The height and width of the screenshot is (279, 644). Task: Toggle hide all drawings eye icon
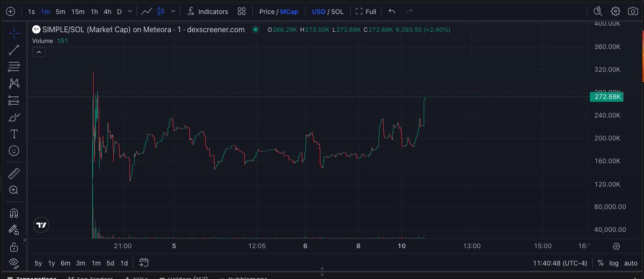tap(14, 263)
